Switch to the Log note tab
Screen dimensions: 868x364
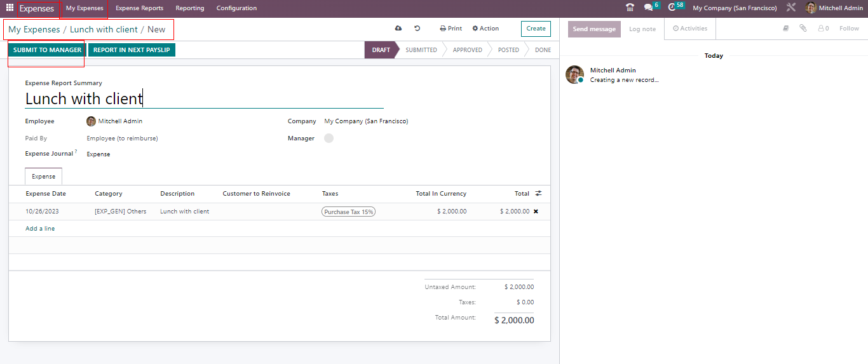pos(642,29)
